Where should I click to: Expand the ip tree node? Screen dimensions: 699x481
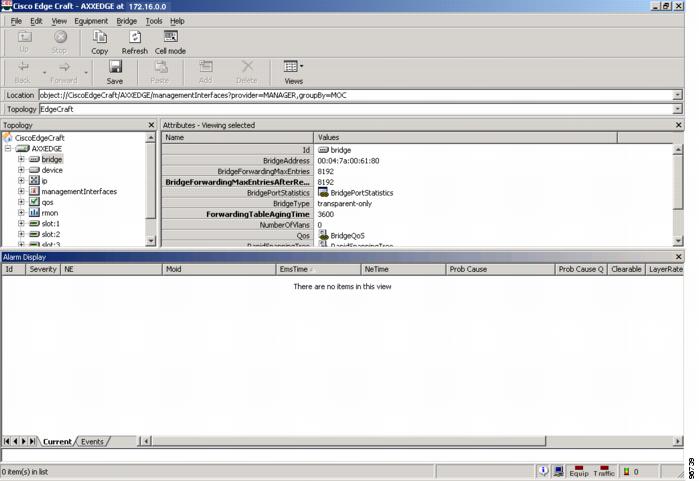point(21,181)
